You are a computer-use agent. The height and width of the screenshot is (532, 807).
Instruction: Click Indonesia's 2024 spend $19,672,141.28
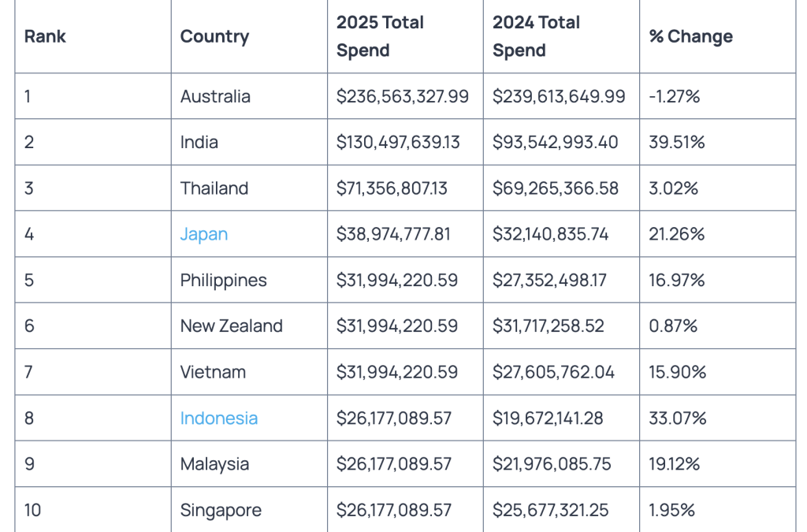pos(548,418)
